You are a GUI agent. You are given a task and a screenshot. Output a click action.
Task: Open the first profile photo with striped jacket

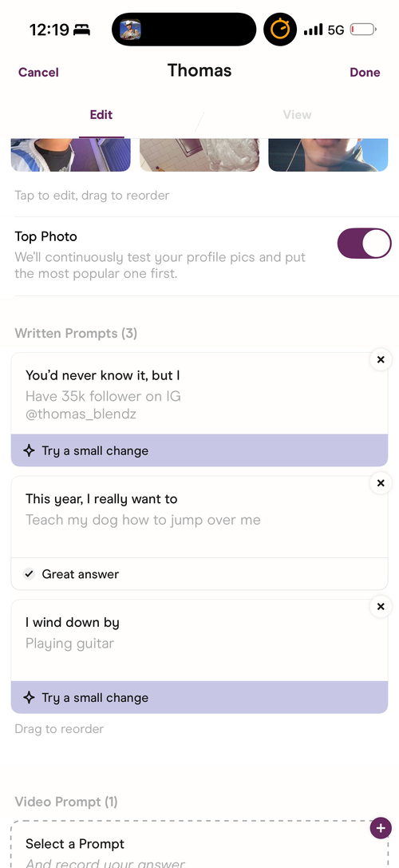[x=71, y=155]
